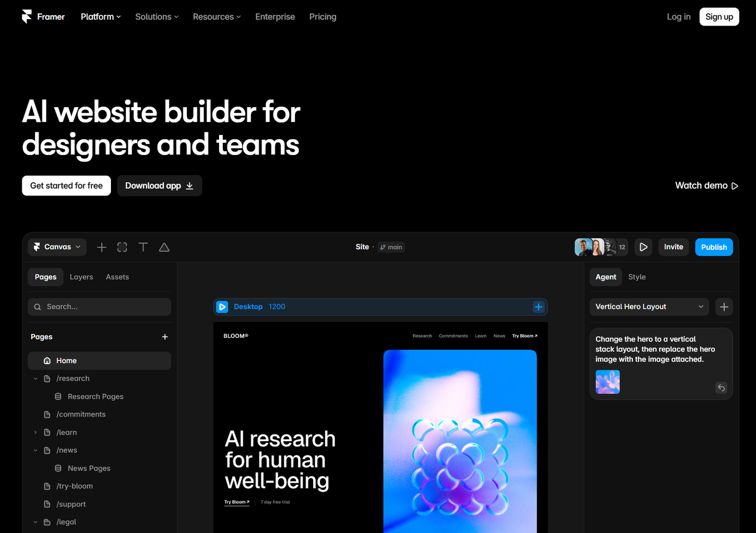This screenshot has width=756, height=533.
Task: Open the Resources dropdown menu
Action: click(x=217, y=17)
